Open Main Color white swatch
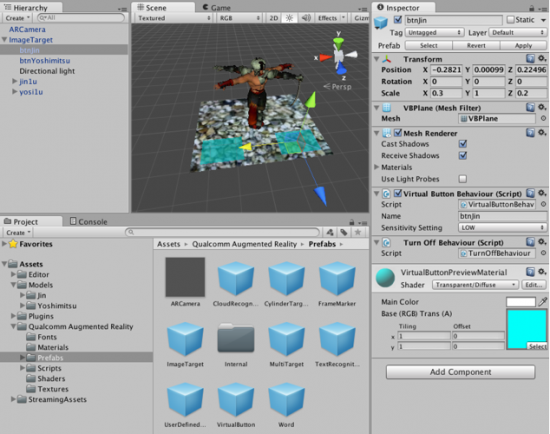The width and height of the screenshot is (550, 434). tap(521, 302)
